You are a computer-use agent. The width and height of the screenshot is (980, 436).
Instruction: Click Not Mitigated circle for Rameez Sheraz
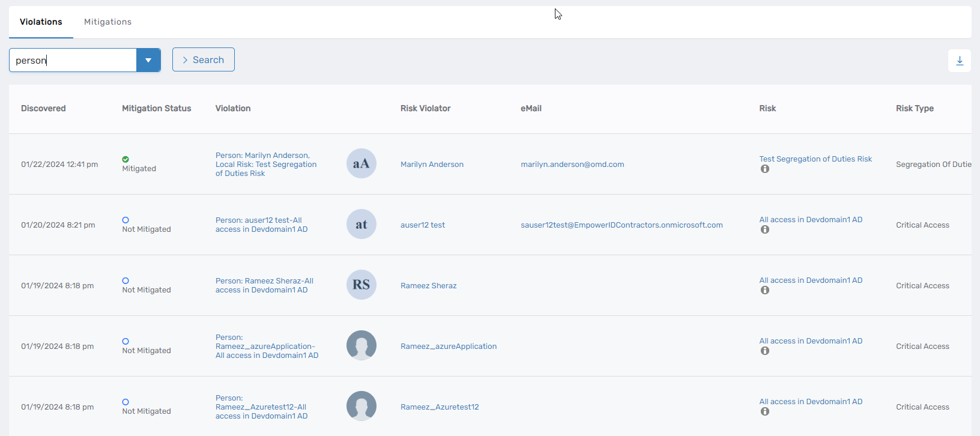point(126,280)
